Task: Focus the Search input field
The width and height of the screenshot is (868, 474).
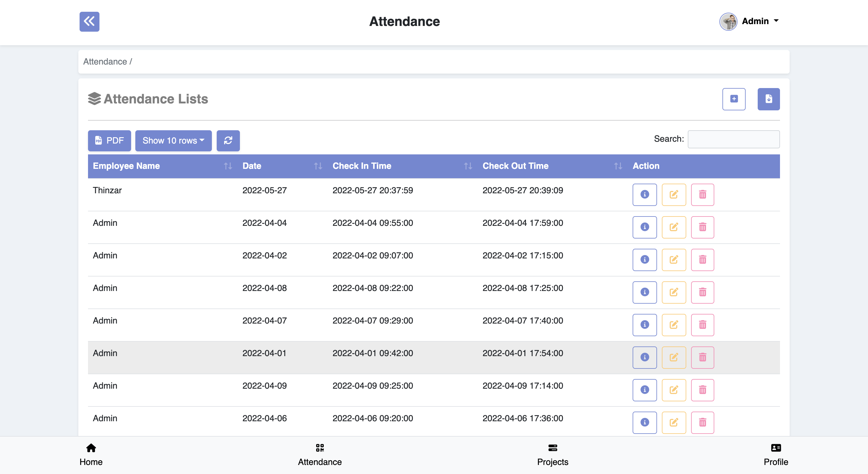Action: 733,139
